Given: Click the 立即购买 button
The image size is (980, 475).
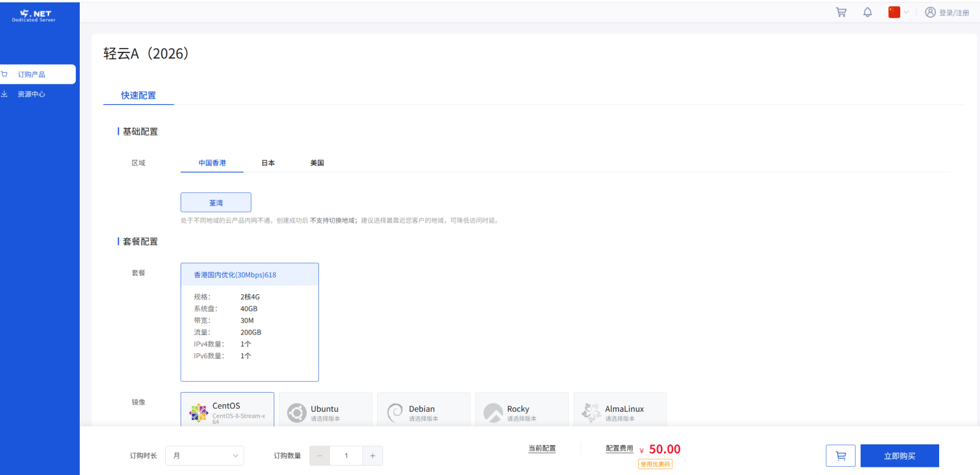Looking at the screenshot, I should coord(900,456).
